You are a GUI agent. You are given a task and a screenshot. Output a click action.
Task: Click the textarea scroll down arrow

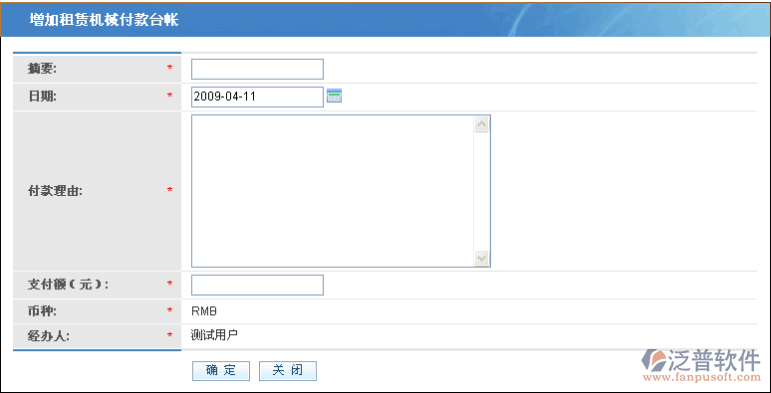tap(481, 258)
